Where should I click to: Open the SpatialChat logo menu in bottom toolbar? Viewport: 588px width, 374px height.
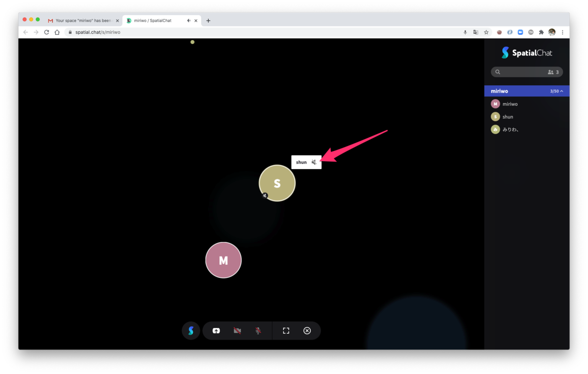[x=191, y=331]
